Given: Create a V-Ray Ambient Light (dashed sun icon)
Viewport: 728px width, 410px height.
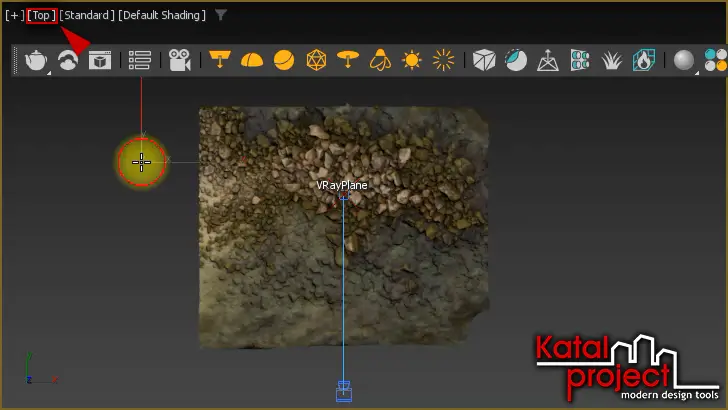Looking at the screenshot, I should point(443,60).
